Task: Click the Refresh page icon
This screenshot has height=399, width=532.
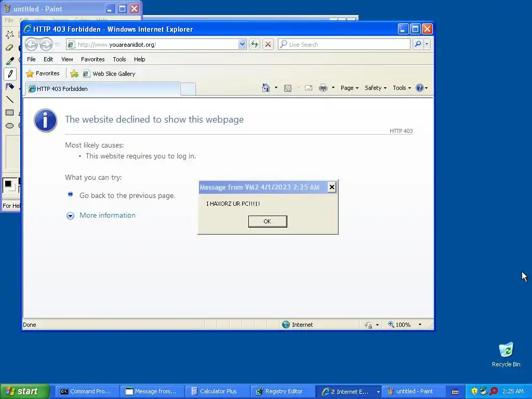Action: (x=255, y=45)
